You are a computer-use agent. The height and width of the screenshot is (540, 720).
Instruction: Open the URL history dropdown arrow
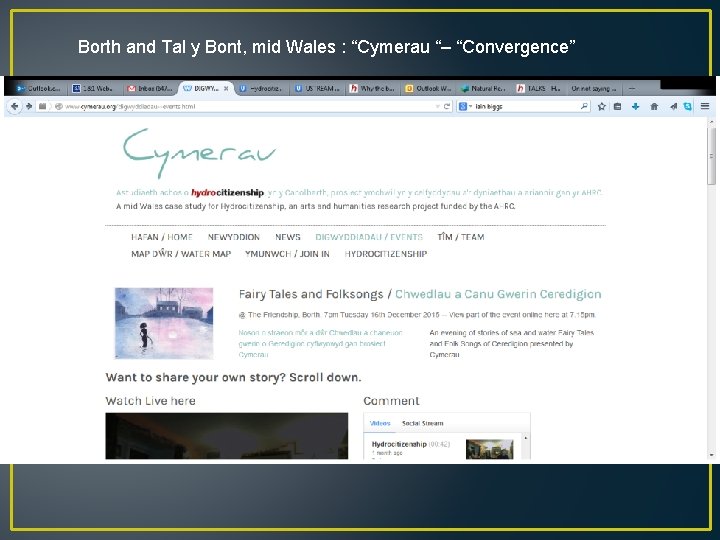click(438, 107)
